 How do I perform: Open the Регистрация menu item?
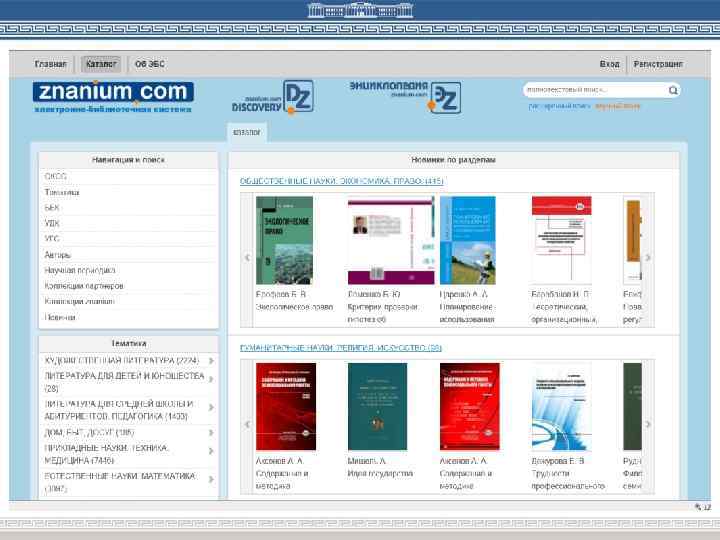658,64
